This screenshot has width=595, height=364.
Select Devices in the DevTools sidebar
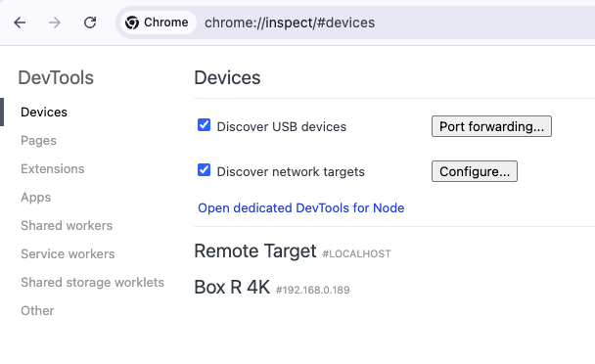44,112
